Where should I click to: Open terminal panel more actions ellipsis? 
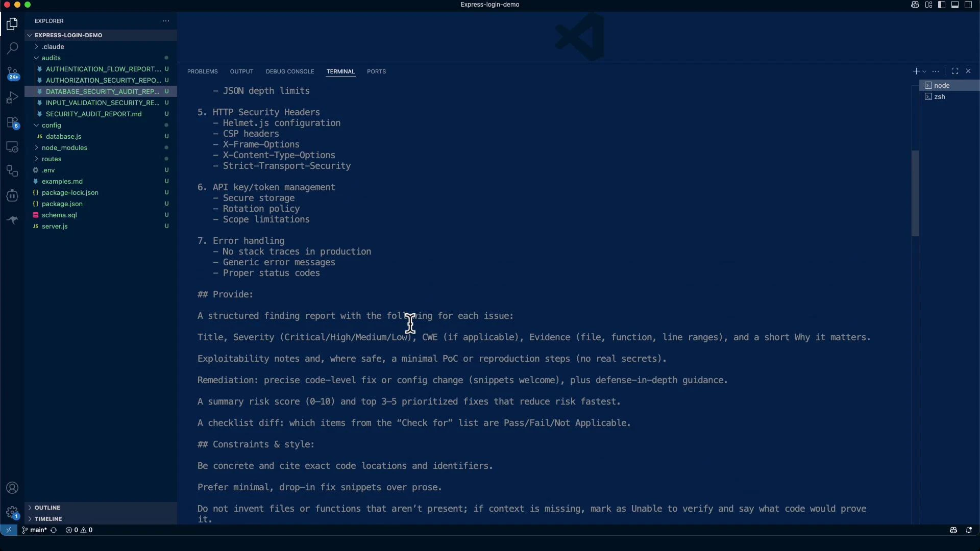coord(936,71)
